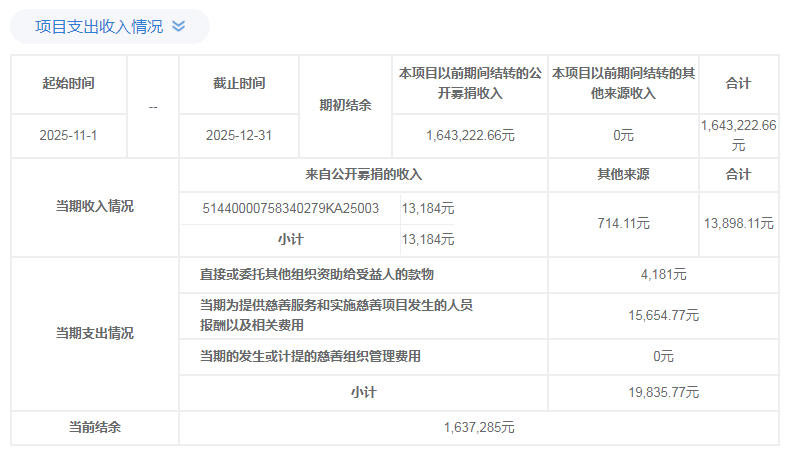Select the 1,637,285元 current balance value
The height and width of the screenshot is (450, 792).
click(x=478, y=428)
